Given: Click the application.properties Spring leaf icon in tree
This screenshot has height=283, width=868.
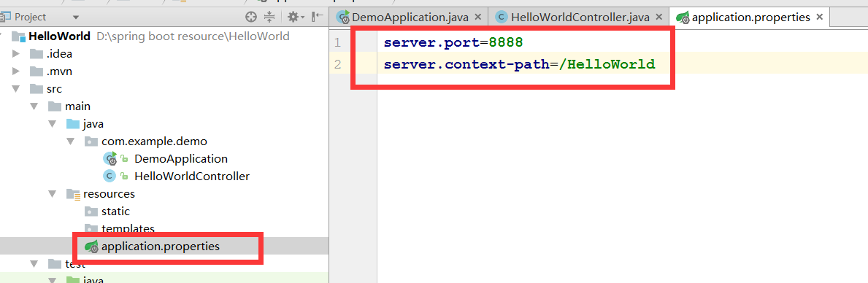Looking at the screenshot, I should tap(91, 247).
